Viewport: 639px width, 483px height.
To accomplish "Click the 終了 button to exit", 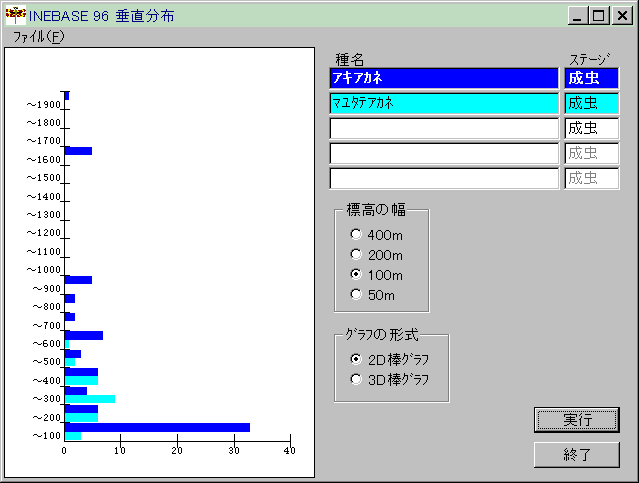I will pyautogui.click(x=577, y=454).
